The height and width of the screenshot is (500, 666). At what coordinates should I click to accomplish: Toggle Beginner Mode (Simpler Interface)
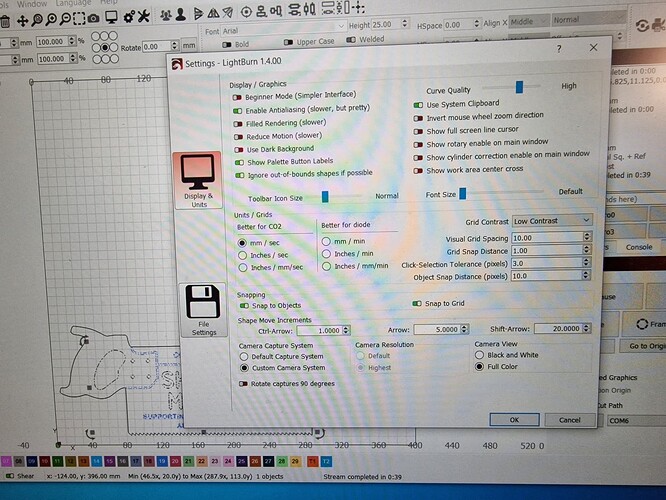pos(237,98)
